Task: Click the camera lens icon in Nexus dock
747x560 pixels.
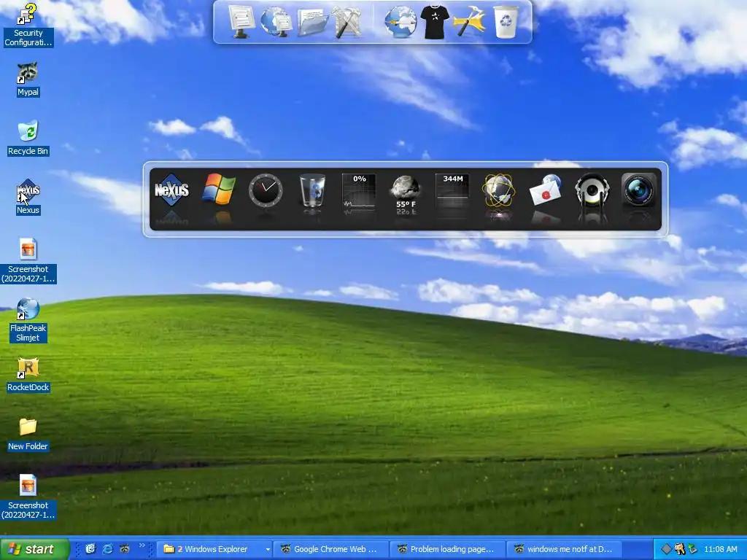Action: click(x=639, y=190)
